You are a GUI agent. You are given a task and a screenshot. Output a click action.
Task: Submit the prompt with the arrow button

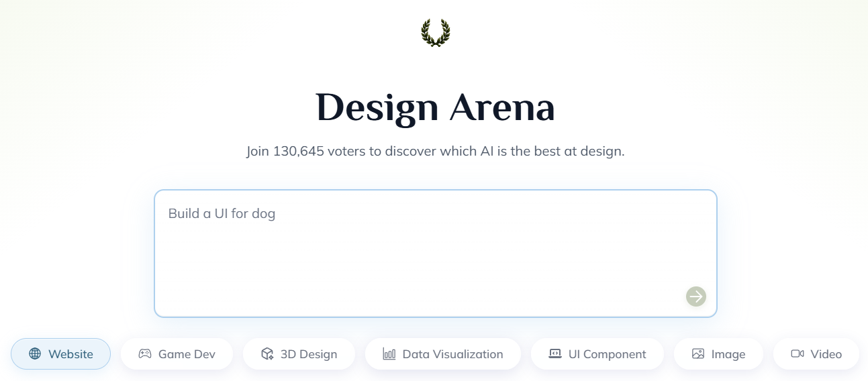pyautogui.click(x=695, y=296)
